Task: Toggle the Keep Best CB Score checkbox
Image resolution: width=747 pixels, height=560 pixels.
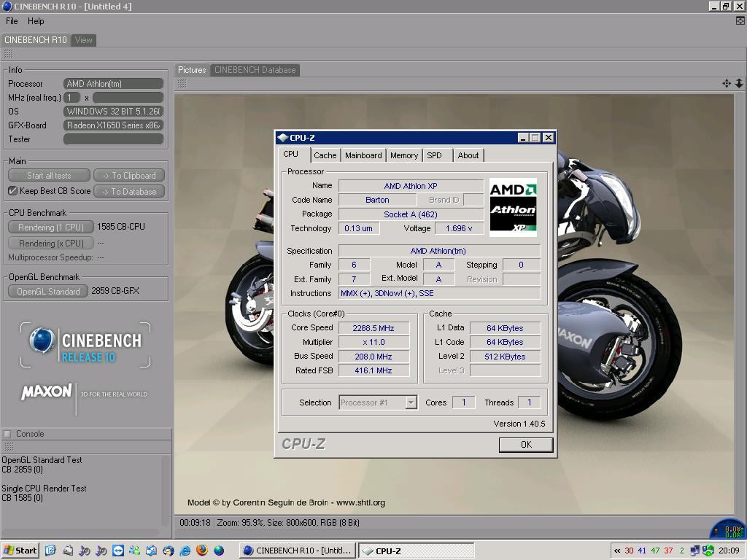Action: [13, 191]
